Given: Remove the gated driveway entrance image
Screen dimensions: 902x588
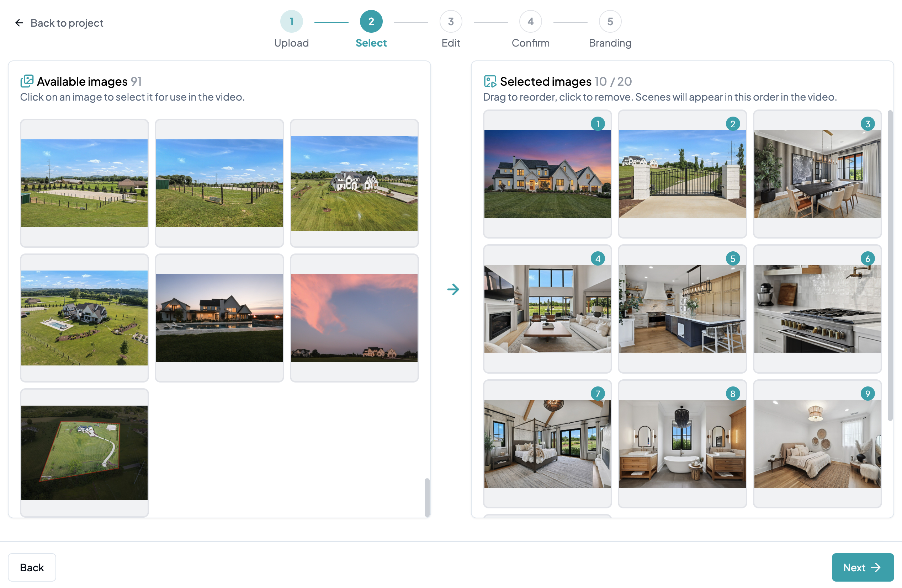Looking at the screenshot, I should pyautogui.click(x=682, y=174).
